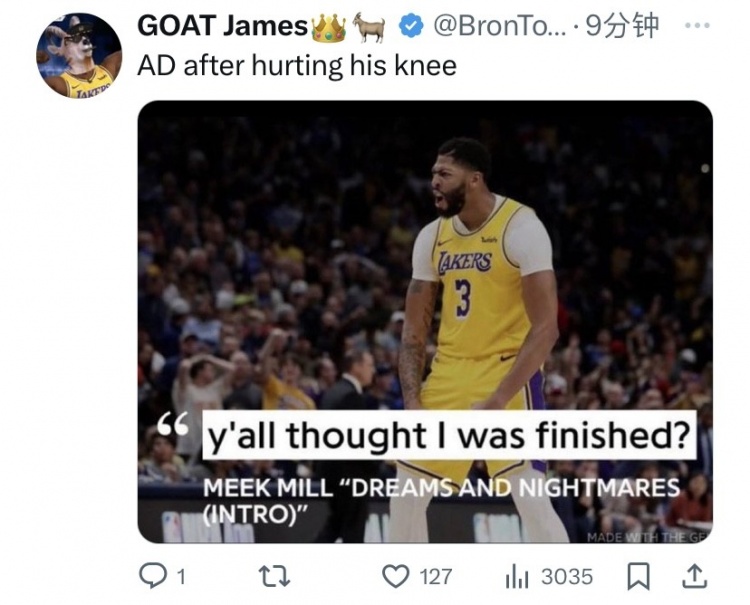Click the blue verified badge
The height and width of the screenshot is (605, 750).
(x=410, y=28)
